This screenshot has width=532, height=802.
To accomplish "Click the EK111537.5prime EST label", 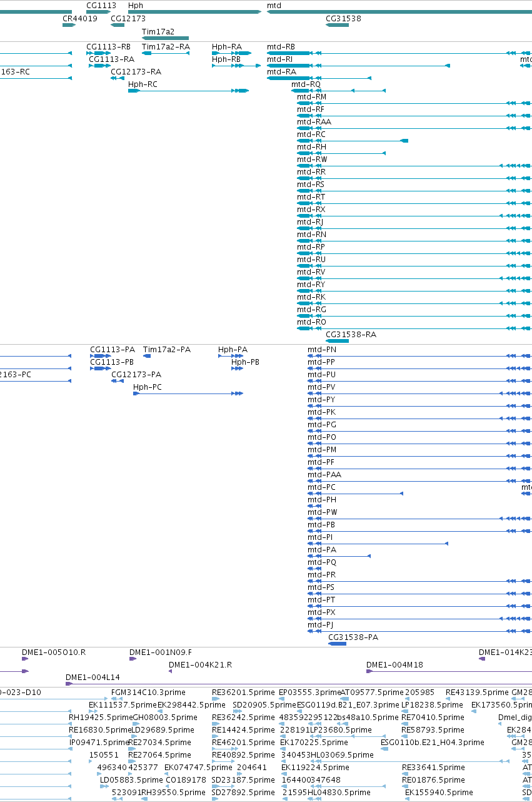I will point(123,705).
